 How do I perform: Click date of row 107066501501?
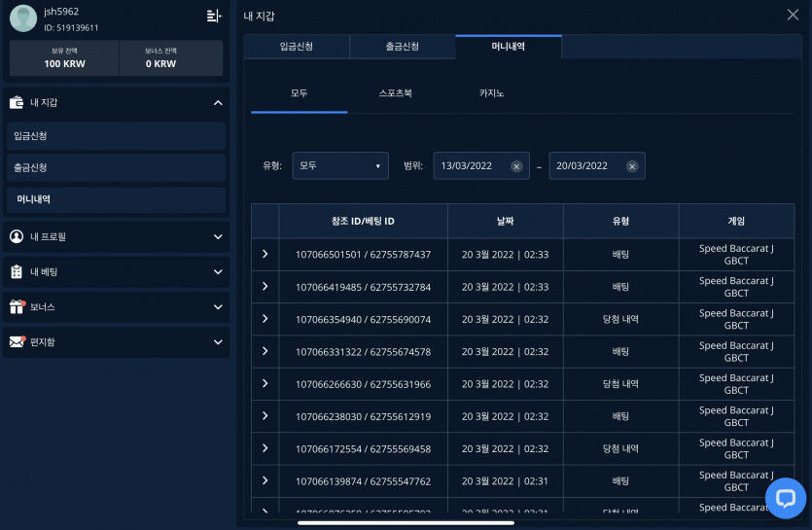point(506,255)
